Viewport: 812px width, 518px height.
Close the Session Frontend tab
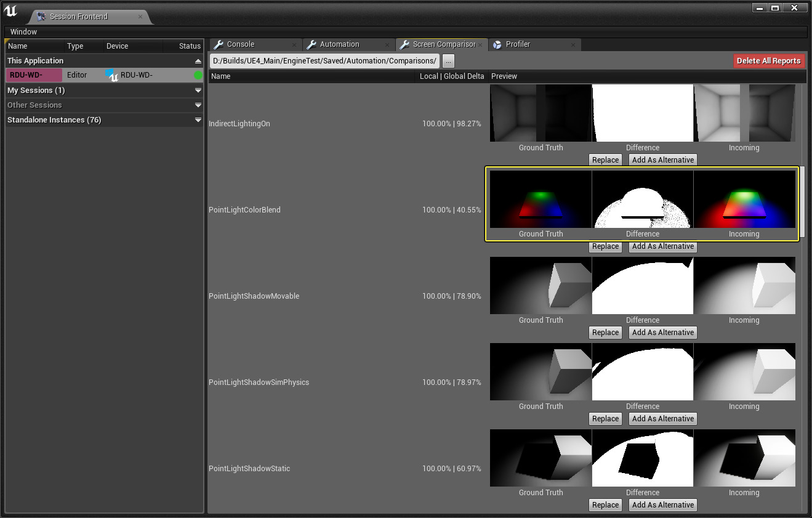coord(140,17)
